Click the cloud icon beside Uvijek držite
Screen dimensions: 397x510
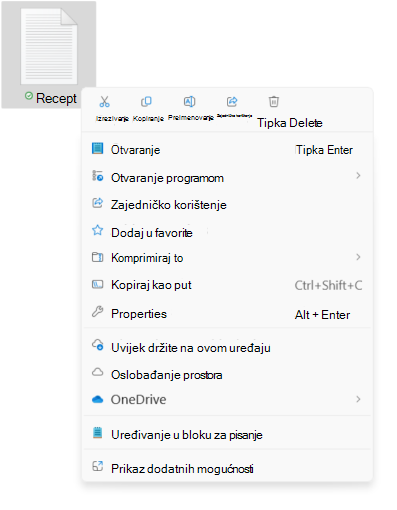(97, 345)
